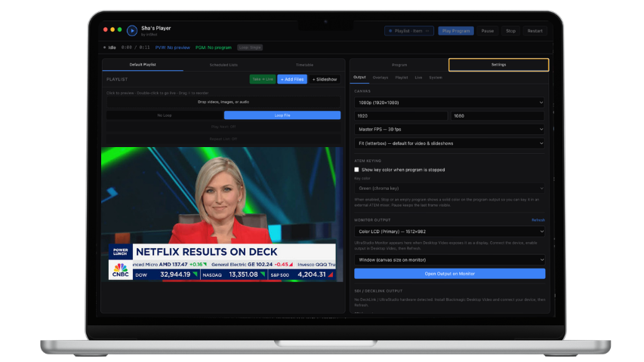
Task: Open the 1080p (1920×1080) canvas dropdown
Action: coord(450,103)
